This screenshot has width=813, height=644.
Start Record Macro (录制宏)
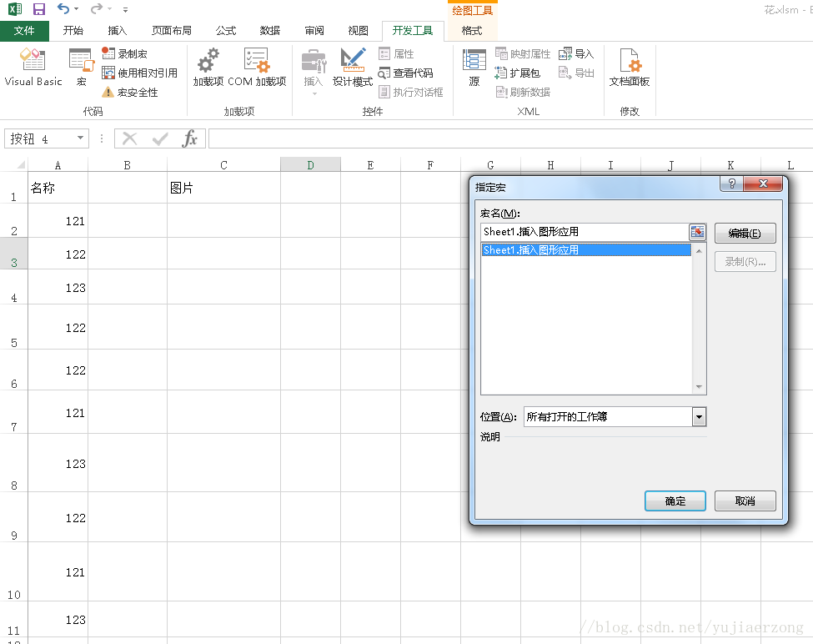coord(124,53)
